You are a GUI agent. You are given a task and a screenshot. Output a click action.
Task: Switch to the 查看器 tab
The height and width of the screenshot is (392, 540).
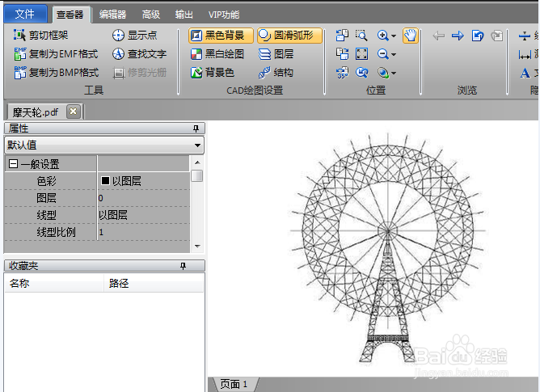(x=70, y=15)
